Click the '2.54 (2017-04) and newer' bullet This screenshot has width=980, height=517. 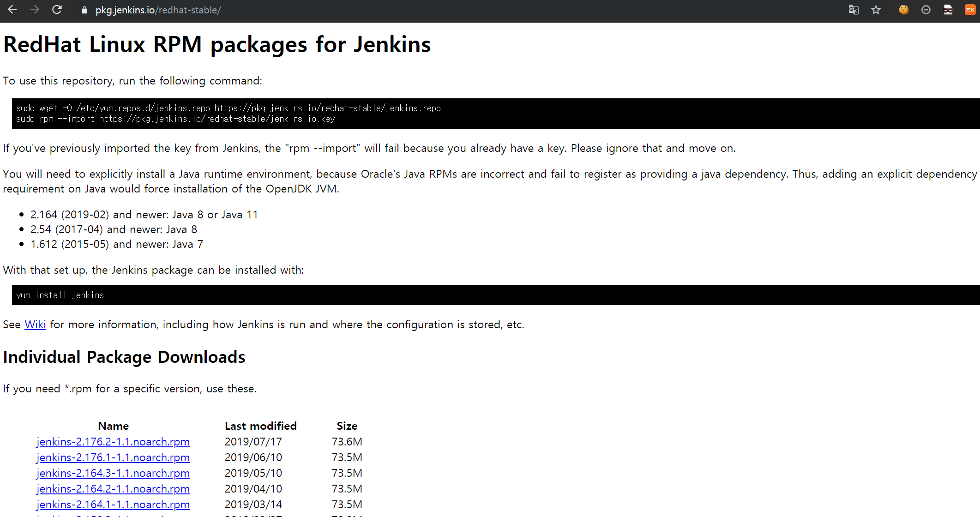click(x=114, y=229)
